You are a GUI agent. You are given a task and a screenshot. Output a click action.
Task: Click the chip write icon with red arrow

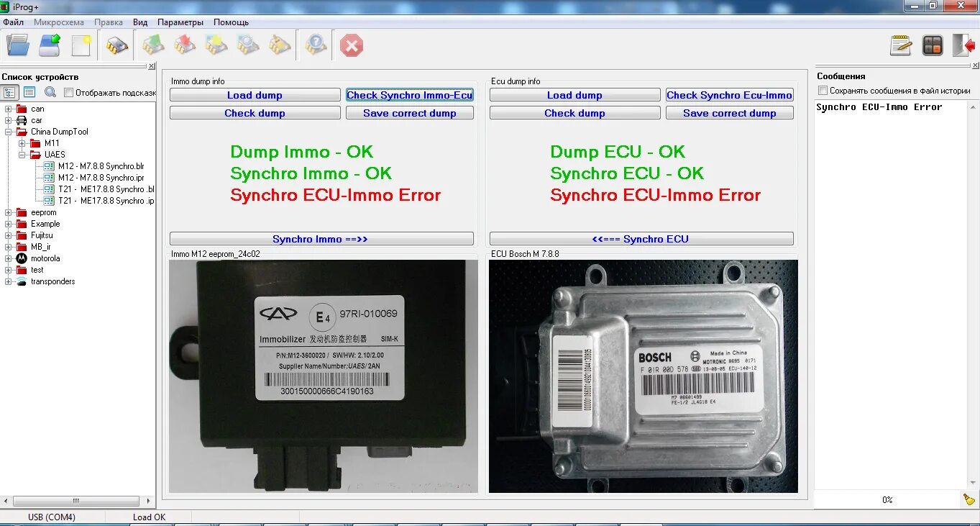pos(185,45)
